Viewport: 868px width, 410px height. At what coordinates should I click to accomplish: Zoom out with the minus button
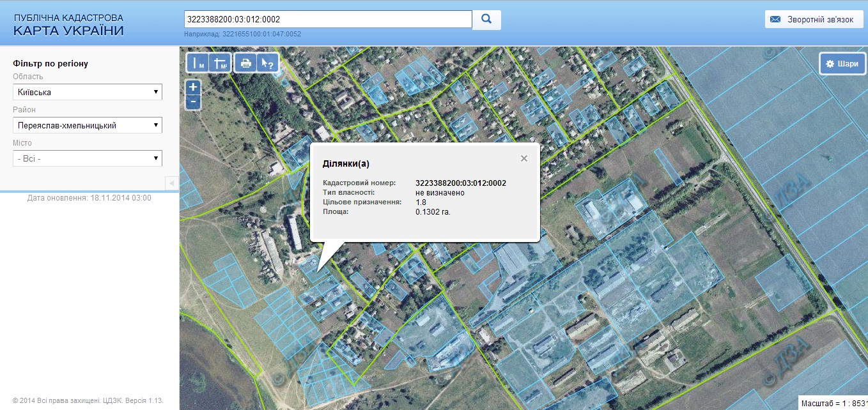click(x=194, y=102)
